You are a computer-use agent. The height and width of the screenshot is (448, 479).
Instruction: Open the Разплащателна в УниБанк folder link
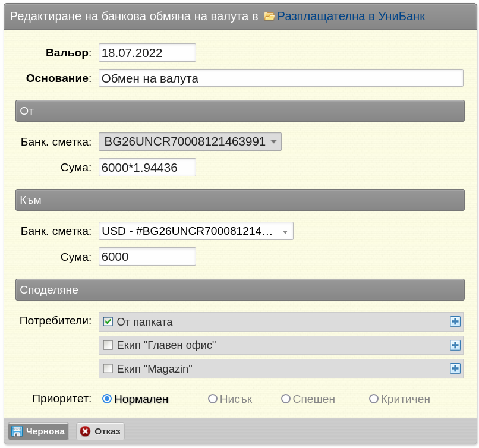[x=351, y=16]
